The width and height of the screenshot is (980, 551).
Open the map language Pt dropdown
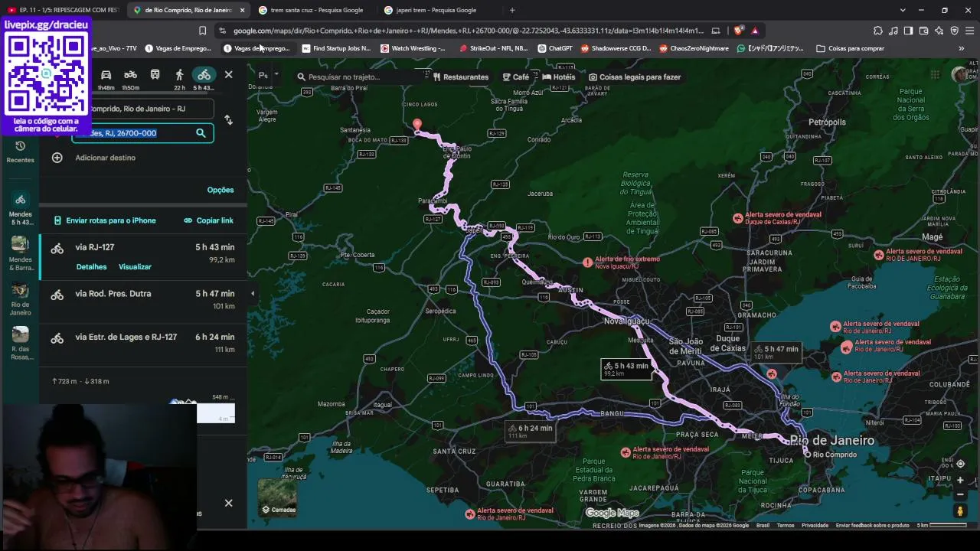(x=267, y=75)
